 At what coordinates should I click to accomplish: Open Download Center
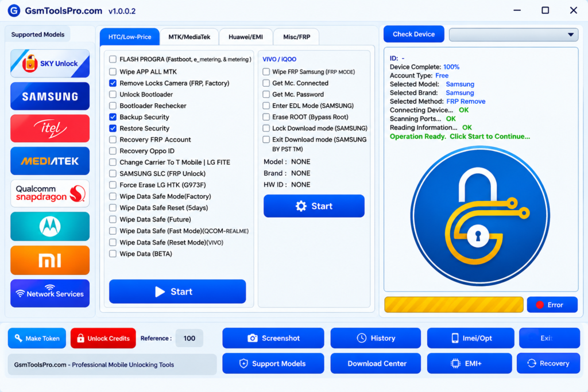tap(376, 363)
